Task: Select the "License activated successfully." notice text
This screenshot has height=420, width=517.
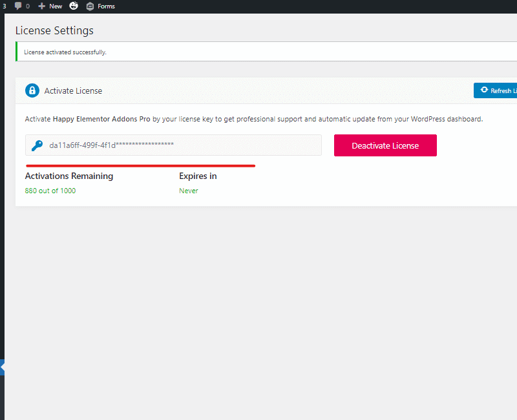Action: (65, 52)
